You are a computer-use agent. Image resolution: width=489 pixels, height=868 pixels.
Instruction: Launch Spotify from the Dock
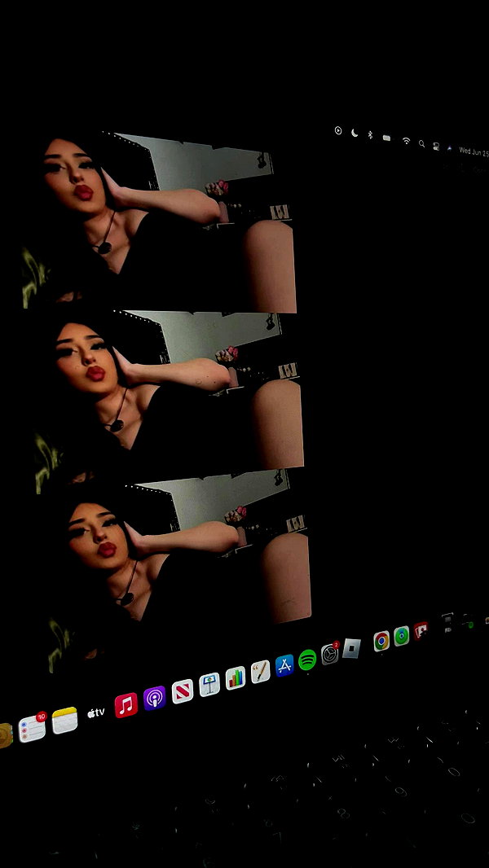307,660
